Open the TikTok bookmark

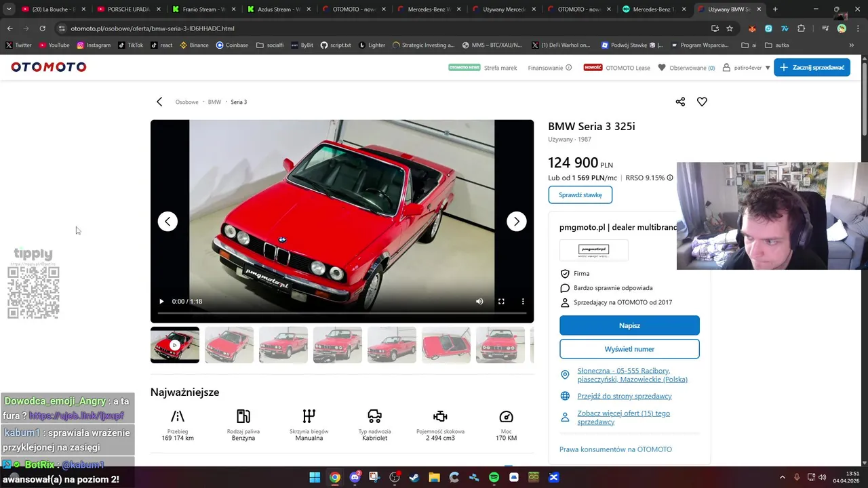click(x=130, y=45)
